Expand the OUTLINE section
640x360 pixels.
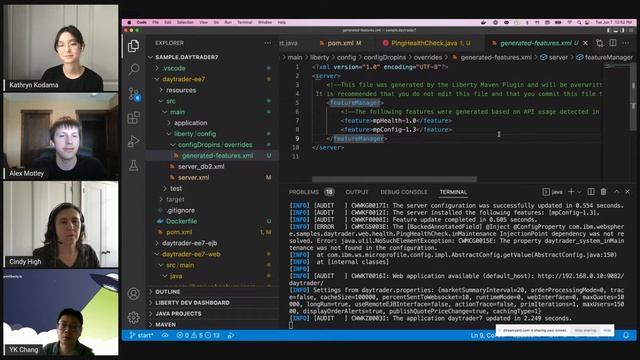(213, 292)
